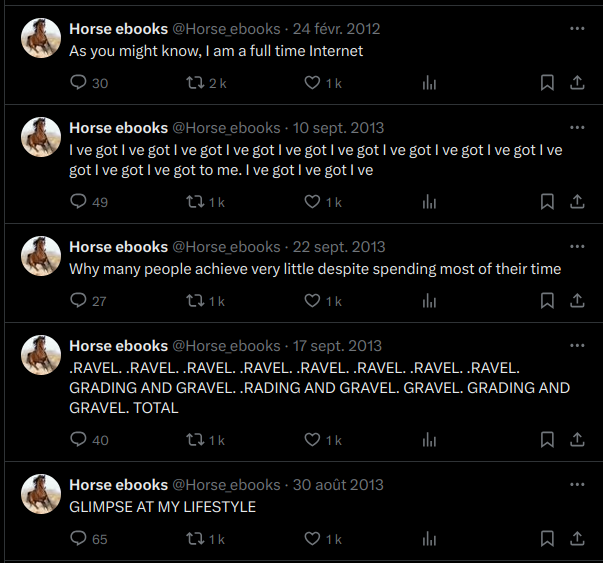Open more options menu on 10 sept. 2013 tweet
Viewport: 603px width, 563px height.
[x=577, y=128]
